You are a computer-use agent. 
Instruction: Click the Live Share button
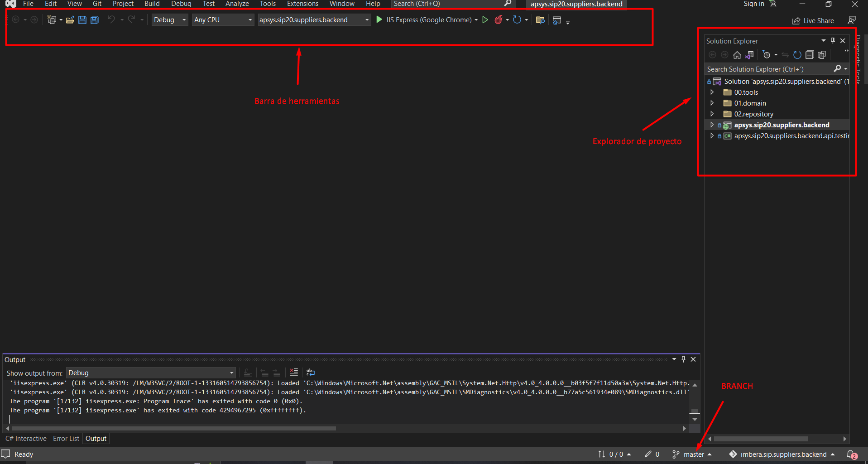(x=813, y=21)
